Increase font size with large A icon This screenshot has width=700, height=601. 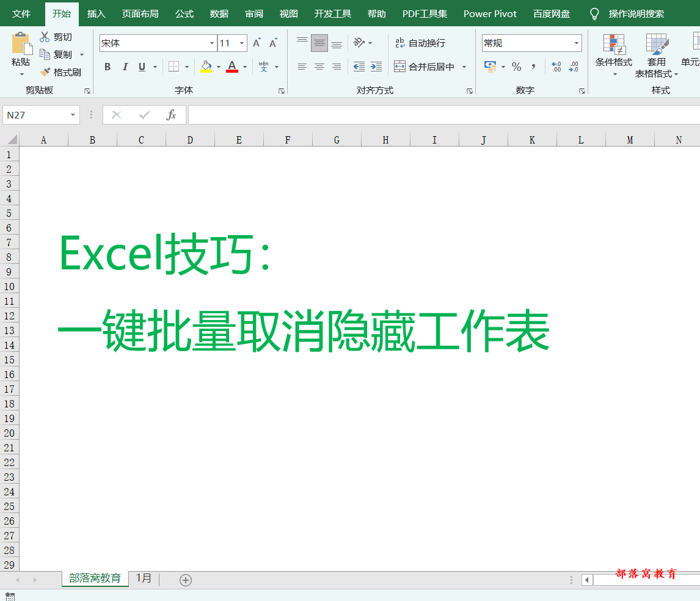[257, 43]
